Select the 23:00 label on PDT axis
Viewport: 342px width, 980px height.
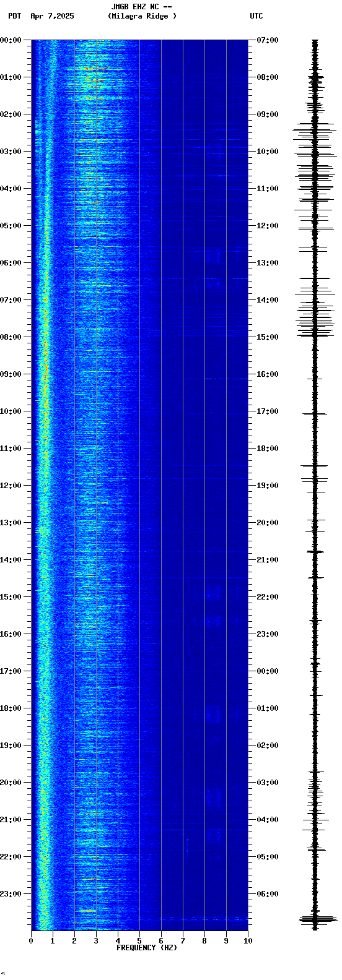click(x=11, y=894)
